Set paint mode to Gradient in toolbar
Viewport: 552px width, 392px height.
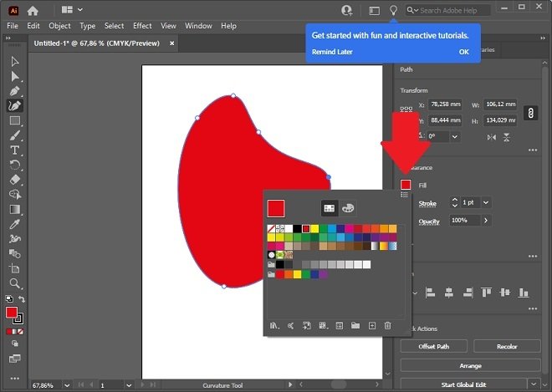15,332
